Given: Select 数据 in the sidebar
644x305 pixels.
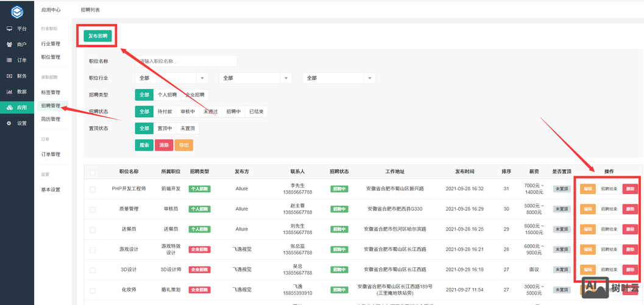Looking at the screenshot, I should click(x=16, y=91).
